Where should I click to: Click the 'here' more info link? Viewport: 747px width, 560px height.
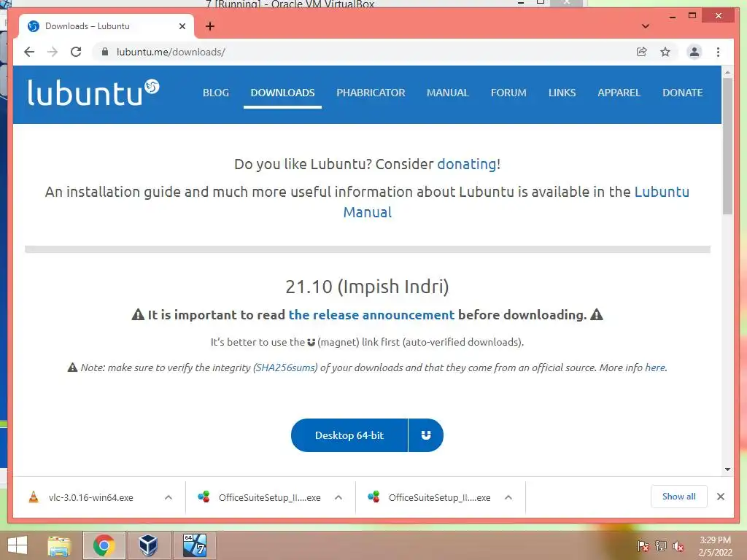(x=655, y=367)
